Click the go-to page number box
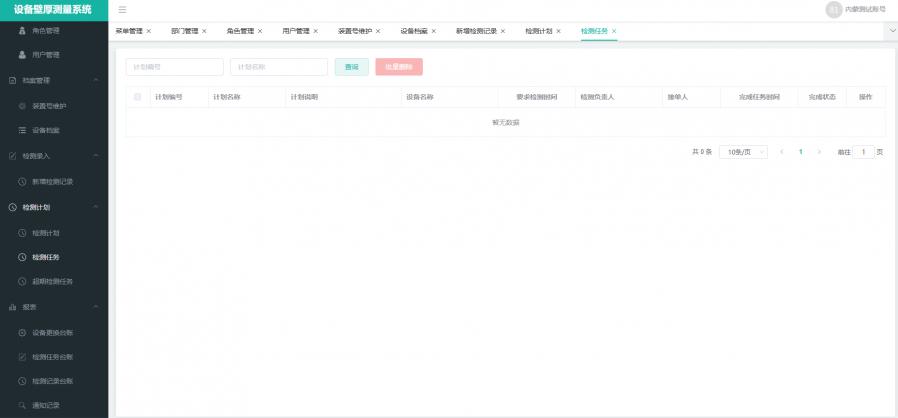 click(863, 152)
